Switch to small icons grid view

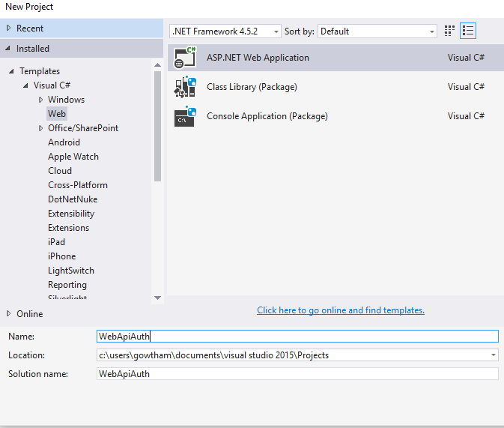pos(449,31)
